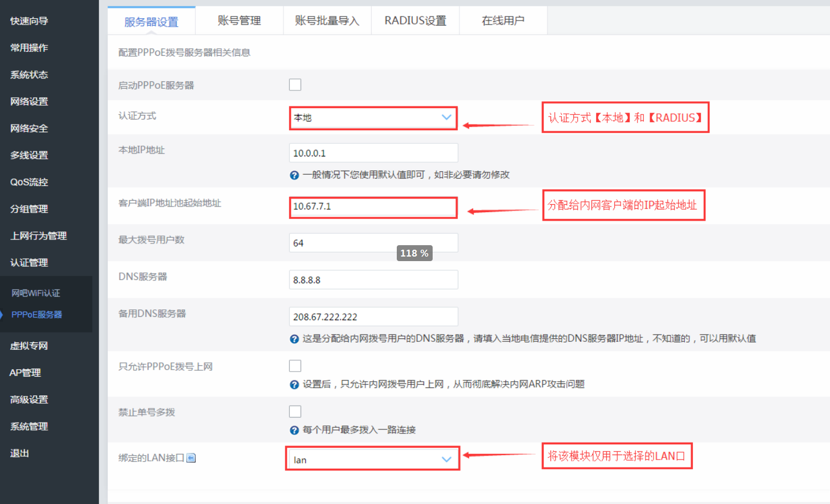Click the help icon beside 只允许PPPoE拨号上网 tip
The image size is (830, 504).
click(x=294, y=384)
